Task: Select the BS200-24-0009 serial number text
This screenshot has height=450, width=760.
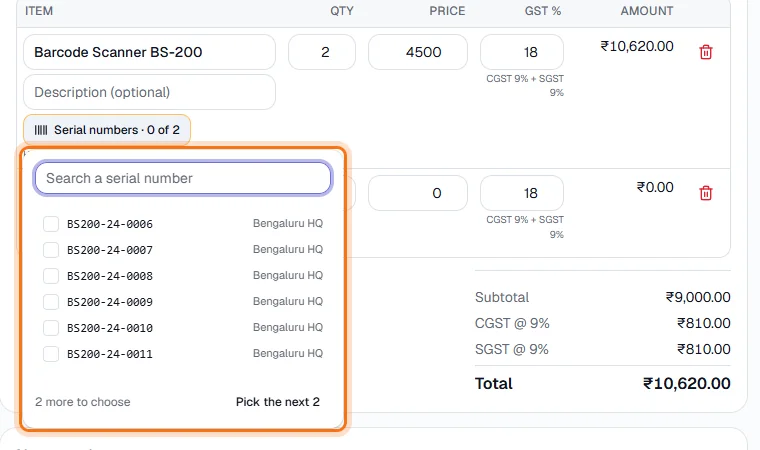Action: [110, 302]
